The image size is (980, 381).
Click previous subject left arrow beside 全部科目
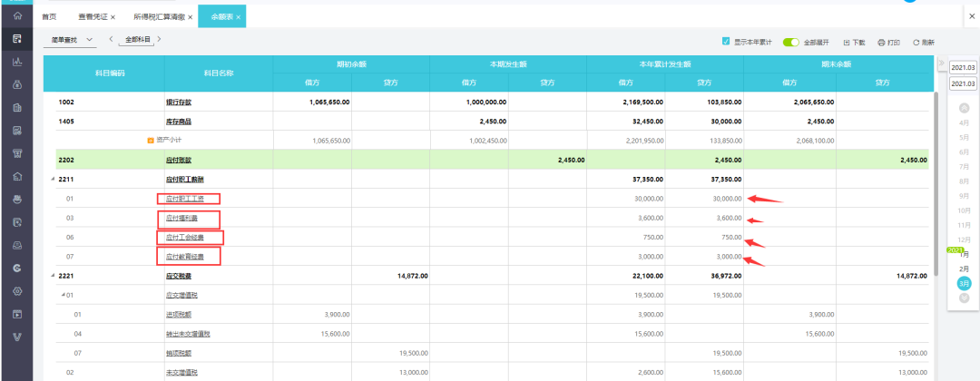tap(111, 39)
